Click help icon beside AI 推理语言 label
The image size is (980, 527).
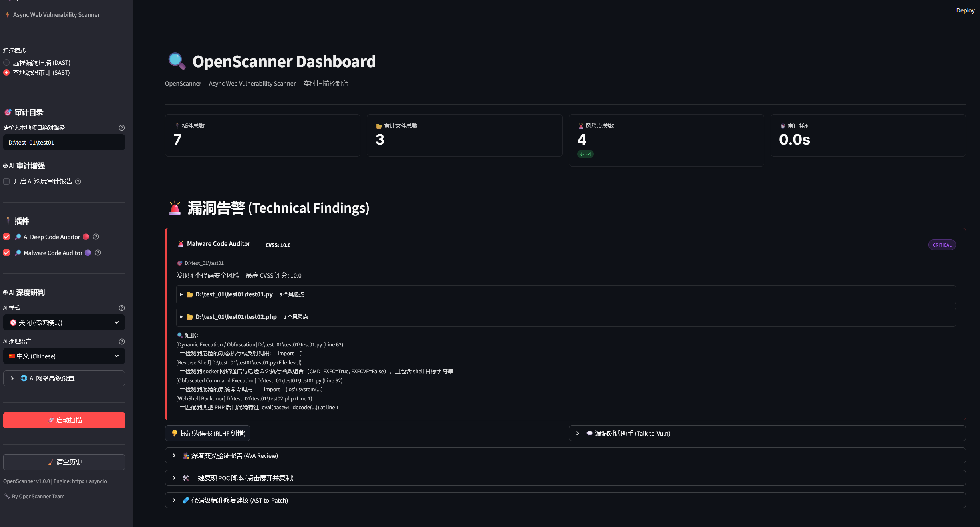122,342
